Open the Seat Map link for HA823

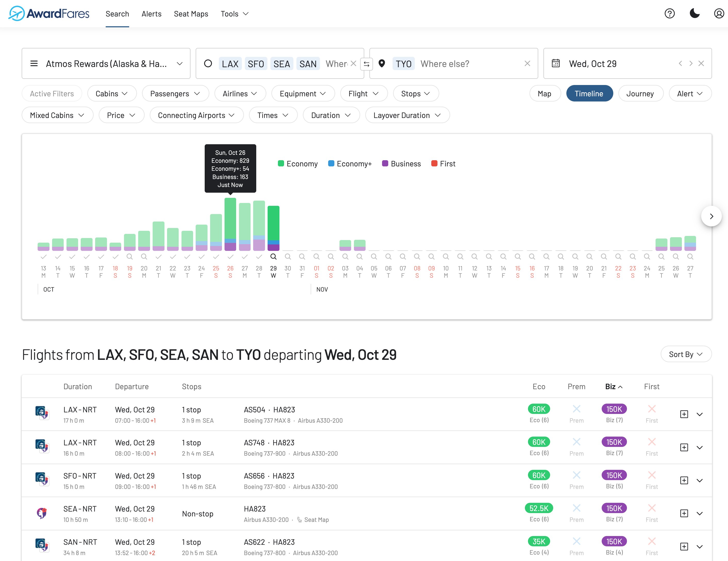pyautogui.click(x=316, y=519)
